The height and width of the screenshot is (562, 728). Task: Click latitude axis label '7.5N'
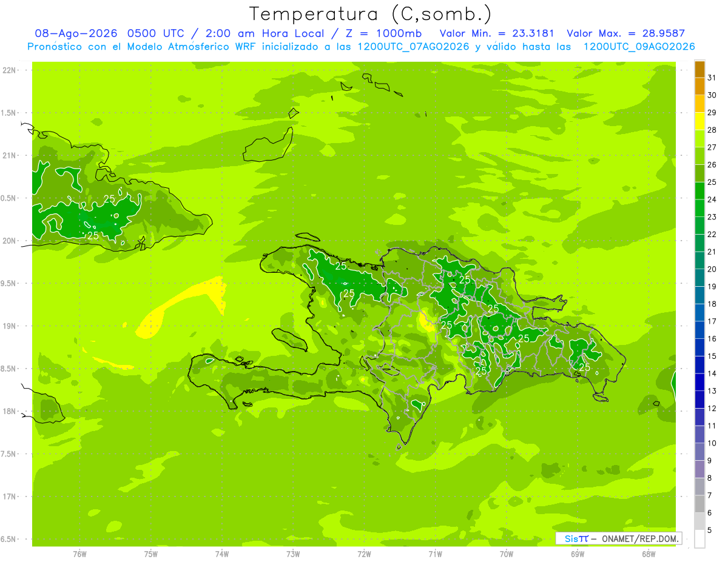9,454
